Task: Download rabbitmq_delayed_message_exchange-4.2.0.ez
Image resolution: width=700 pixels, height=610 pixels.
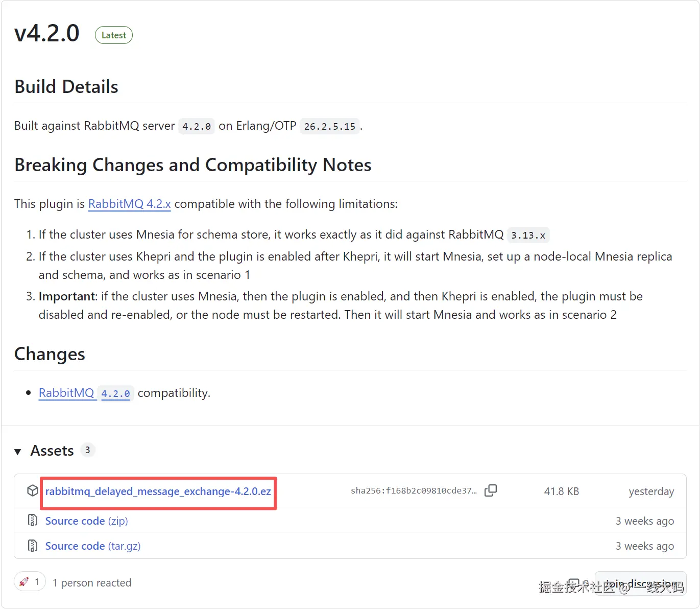Action: point(158,491)
